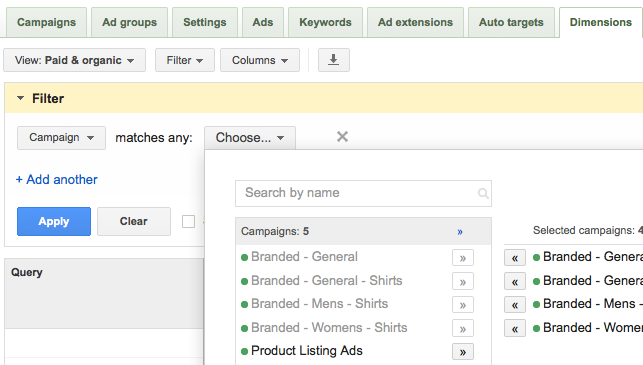The height and width of the screenshot is (365, 643).
Task: Add Product Listing Ads using » button
Action: (463, 352)
